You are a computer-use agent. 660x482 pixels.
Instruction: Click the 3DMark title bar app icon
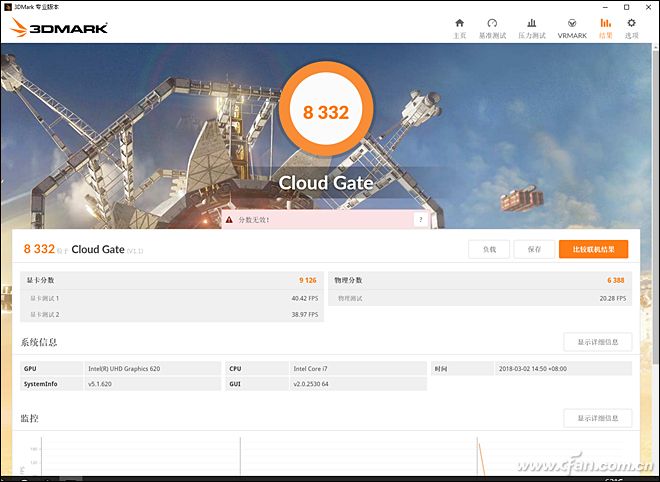(x=8, y=7)
